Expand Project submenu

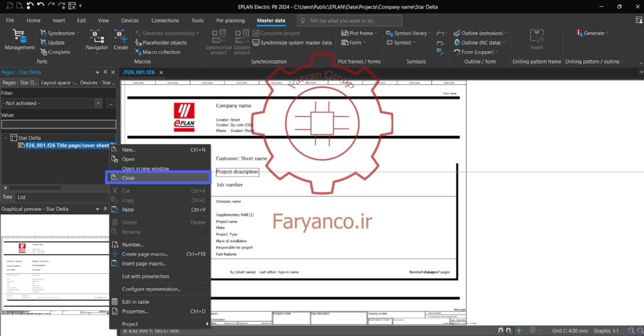[x=160, y=324]
